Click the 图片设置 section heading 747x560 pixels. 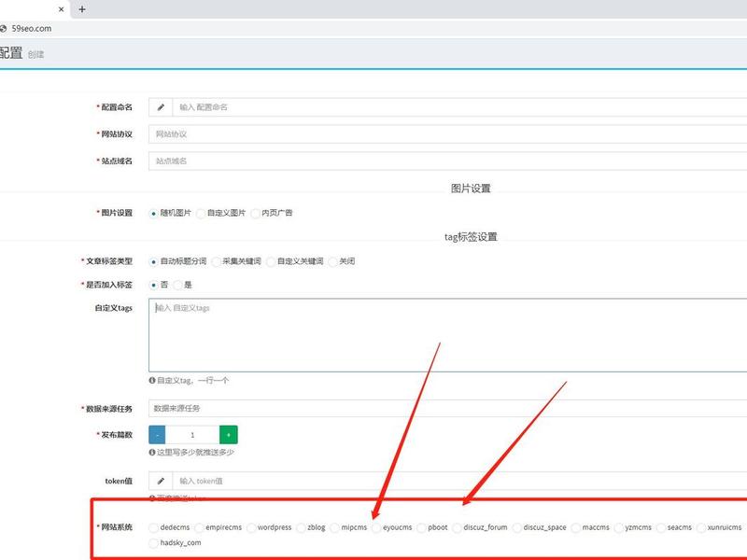pyautogui.click(x=471, y=189)
